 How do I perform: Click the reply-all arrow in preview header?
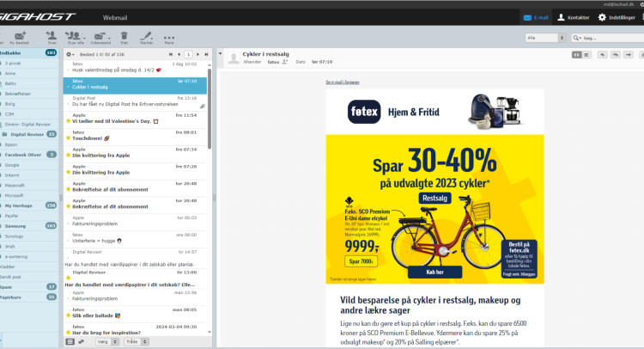pyautogui.click(x=616, y=55)
